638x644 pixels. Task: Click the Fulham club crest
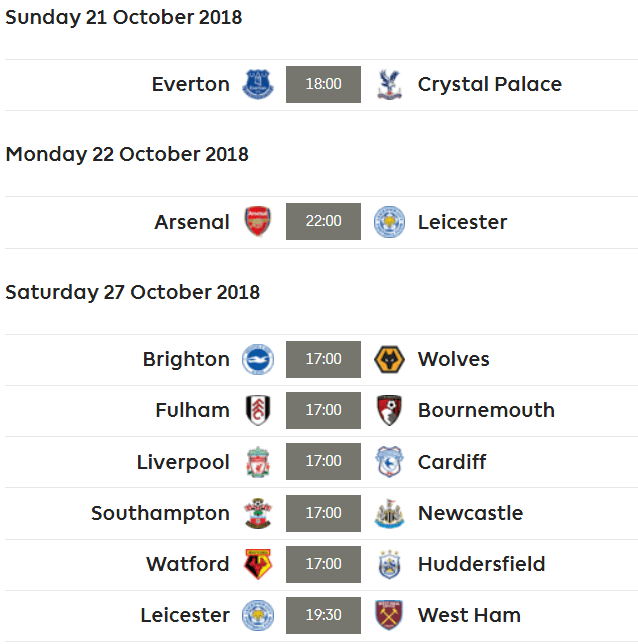[258, 410]
